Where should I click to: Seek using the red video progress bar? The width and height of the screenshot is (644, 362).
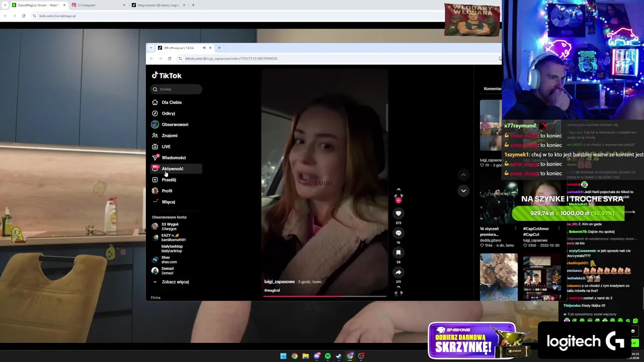pos(325,296)
